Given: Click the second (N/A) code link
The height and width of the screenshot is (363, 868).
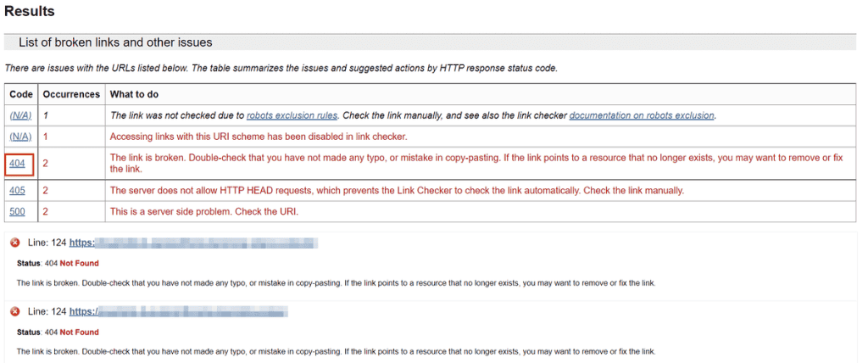Looking at the screenshot, I should coord(20,137).
